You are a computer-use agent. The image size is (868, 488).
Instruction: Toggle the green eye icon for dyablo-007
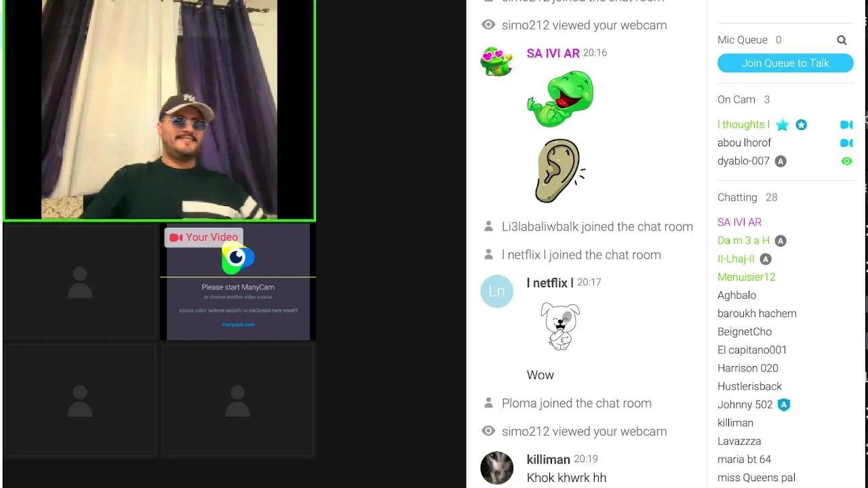click(846, 161)
